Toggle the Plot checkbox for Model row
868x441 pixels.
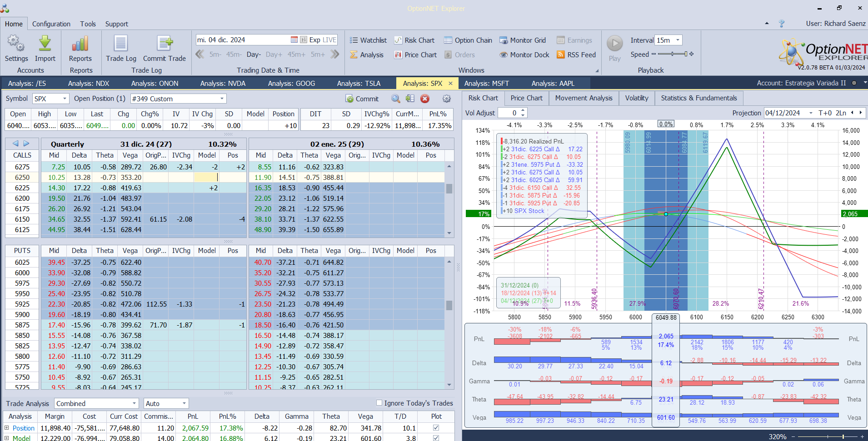tap(436, 438)
